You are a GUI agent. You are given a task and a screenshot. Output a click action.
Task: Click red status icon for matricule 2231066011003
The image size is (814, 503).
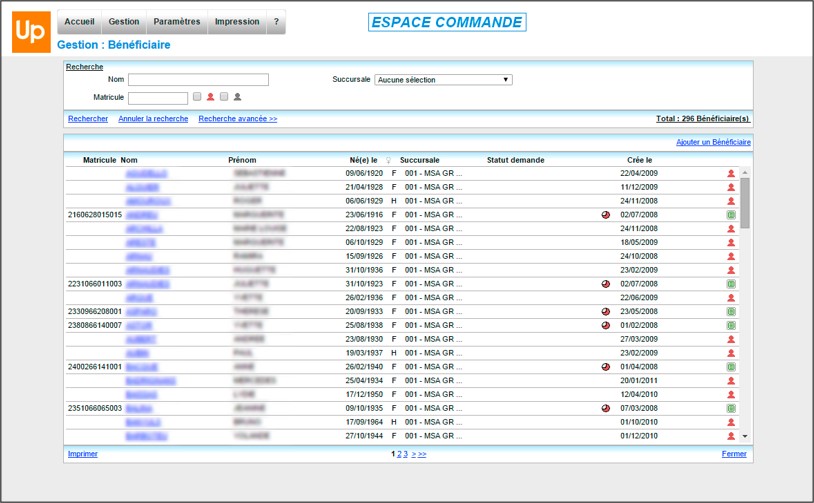point(606,284)
